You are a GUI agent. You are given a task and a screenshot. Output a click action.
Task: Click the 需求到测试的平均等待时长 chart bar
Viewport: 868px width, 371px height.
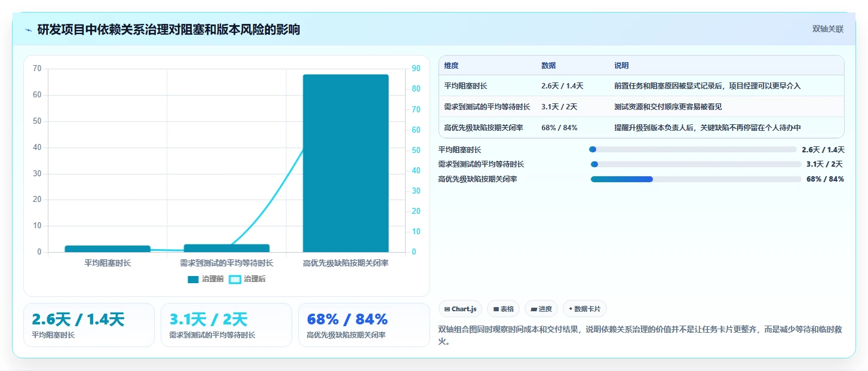click(227, 248)
